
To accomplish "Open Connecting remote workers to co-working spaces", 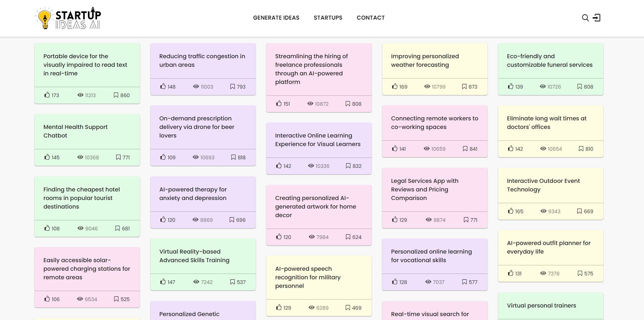I will pos(434,122).
